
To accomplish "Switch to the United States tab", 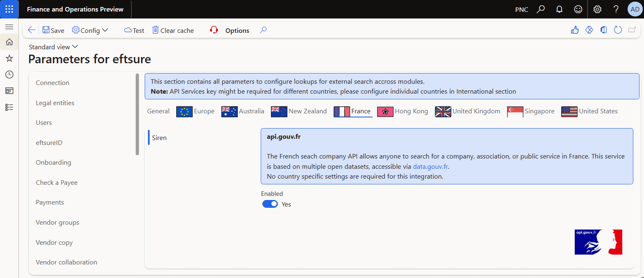I will [589, 111].
